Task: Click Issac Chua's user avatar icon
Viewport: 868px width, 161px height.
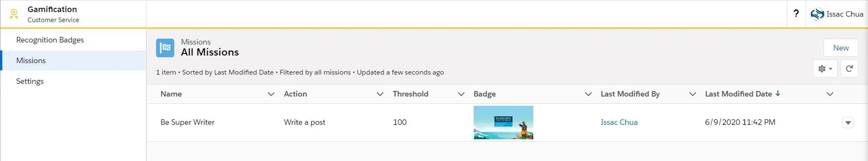Action: point(817,14)
